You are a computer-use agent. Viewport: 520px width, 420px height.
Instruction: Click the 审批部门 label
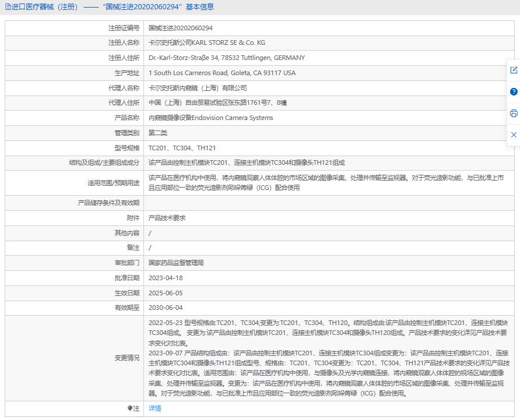point(127,263)
